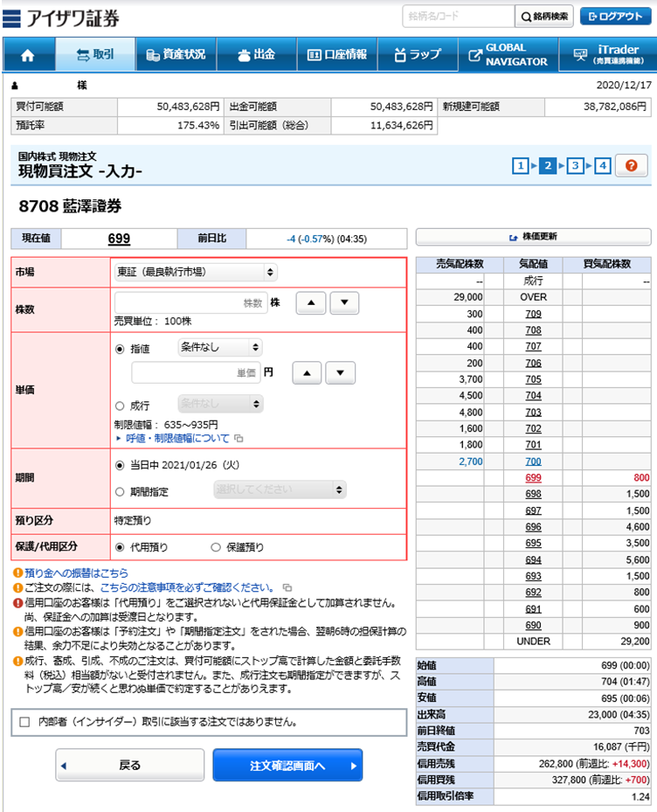Open the 出金 tab
The width and height of the screenshot is (657, 812).
(257, 54)
